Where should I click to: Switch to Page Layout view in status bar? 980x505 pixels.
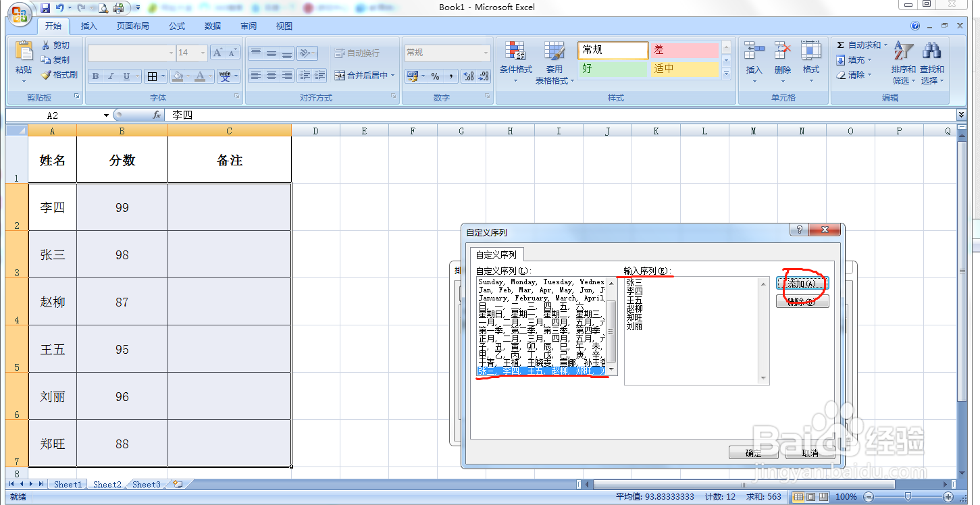[811, 497]
